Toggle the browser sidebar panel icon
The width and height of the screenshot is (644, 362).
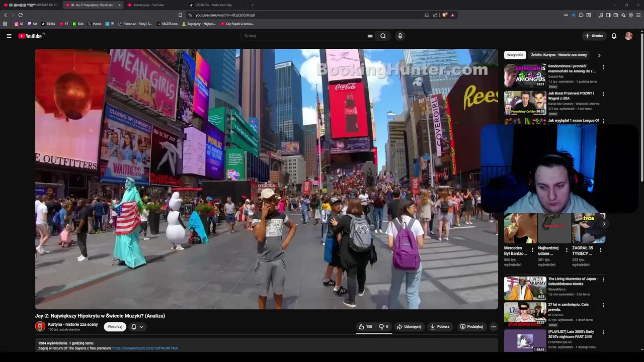(x=608, y=15)
